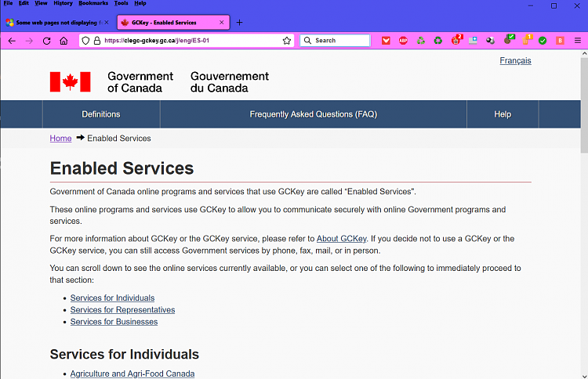The width and height of the screenshot is (588, 379).
Task: Bookmark this page with the star
Action: [x=287, y=41]
